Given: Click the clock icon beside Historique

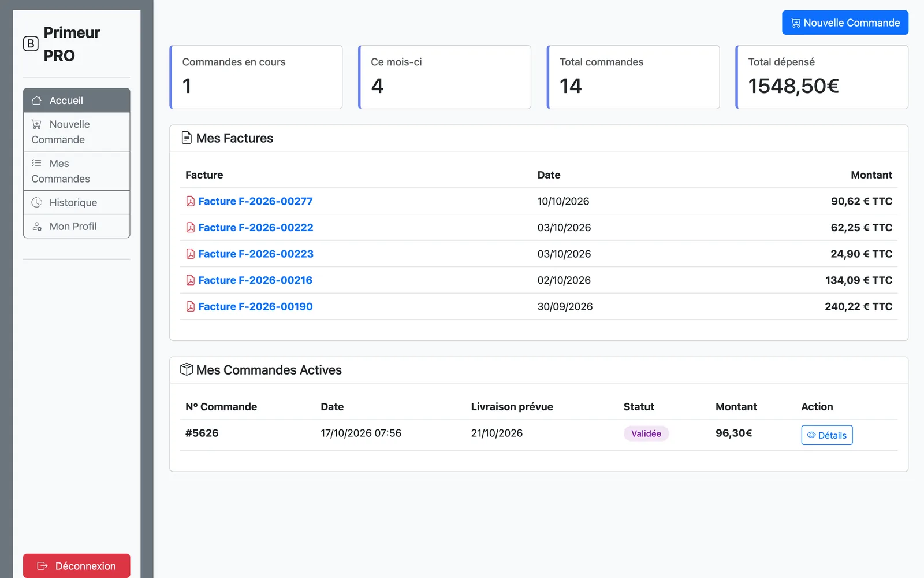Looking at the screenshot, I should click(x=36, y=202).
